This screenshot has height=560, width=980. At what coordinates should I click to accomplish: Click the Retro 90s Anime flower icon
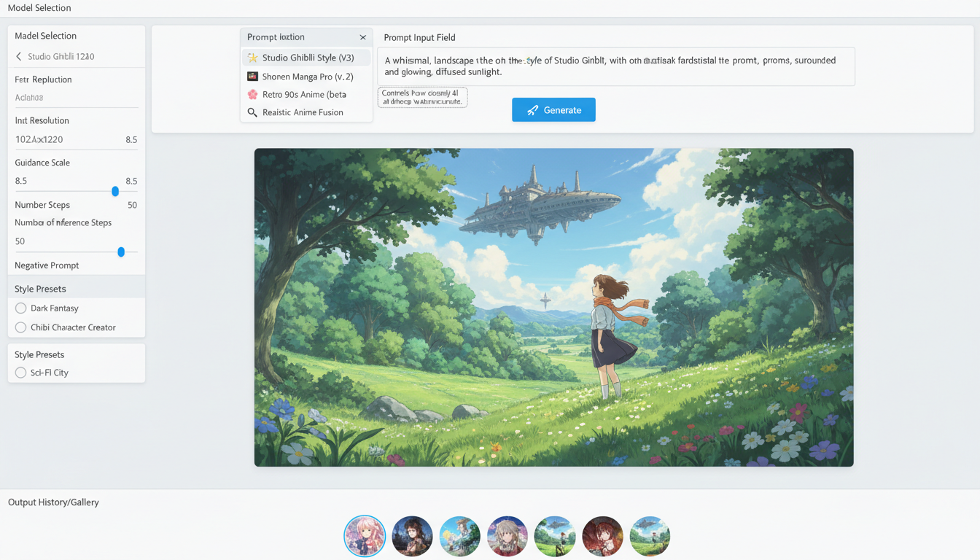251,94
